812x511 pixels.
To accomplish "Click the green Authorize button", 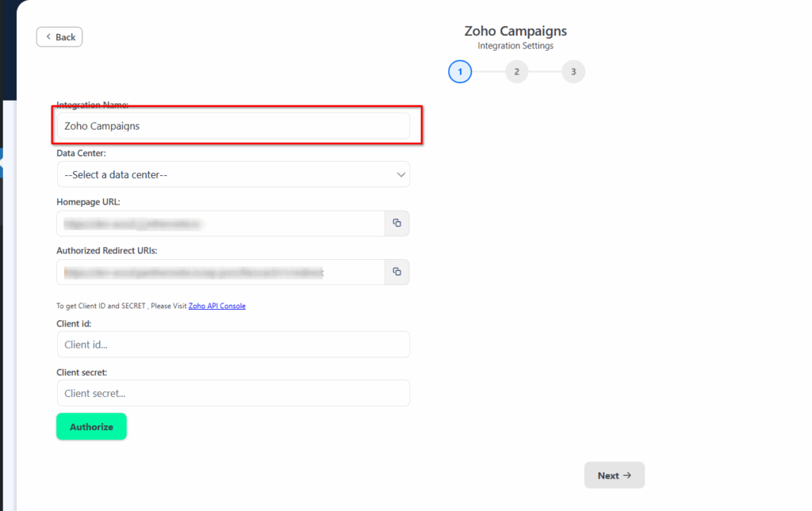I will pyautogui.click(x=92, y=427).
